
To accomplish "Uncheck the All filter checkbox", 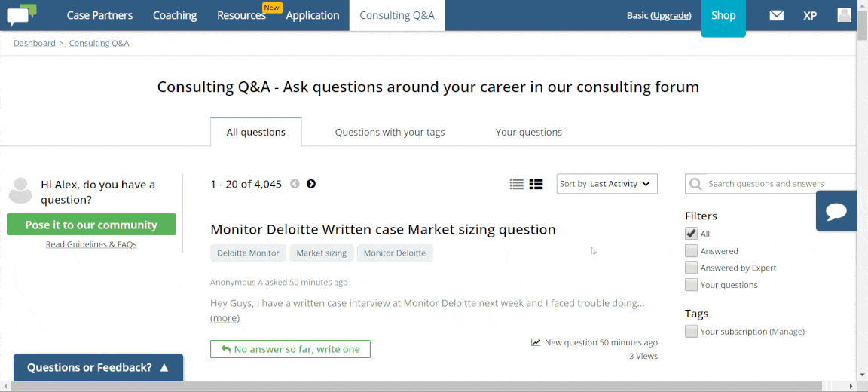I will click(691, 234).
